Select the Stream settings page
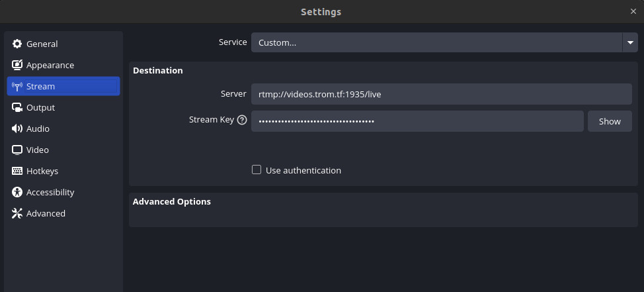Image resolution: width=644 pixels, height=292 pixels. pyautogui.click(x=63, y=86)
